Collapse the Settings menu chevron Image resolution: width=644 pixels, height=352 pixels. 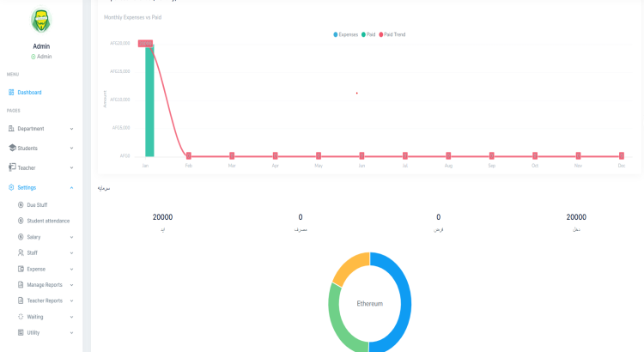coord(71,188)
